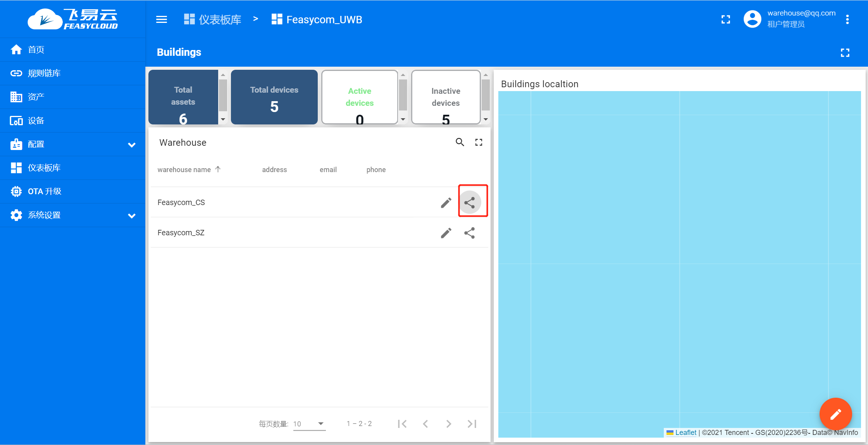
Task: Open the Leaflet attribution link
Action: tap(685, 433)
